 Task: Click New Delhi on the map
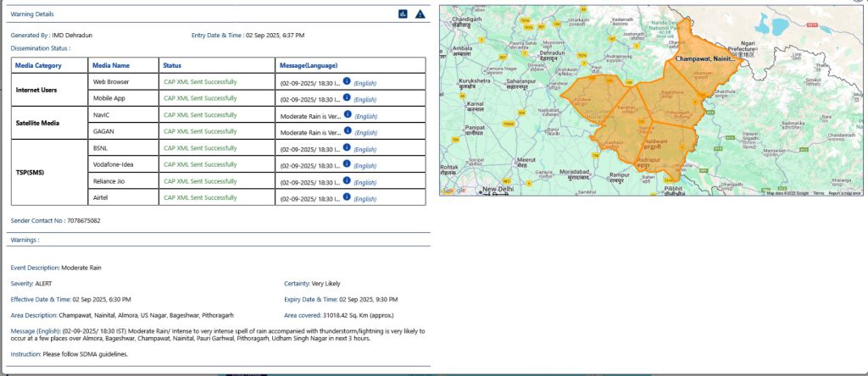coord(498,189)
